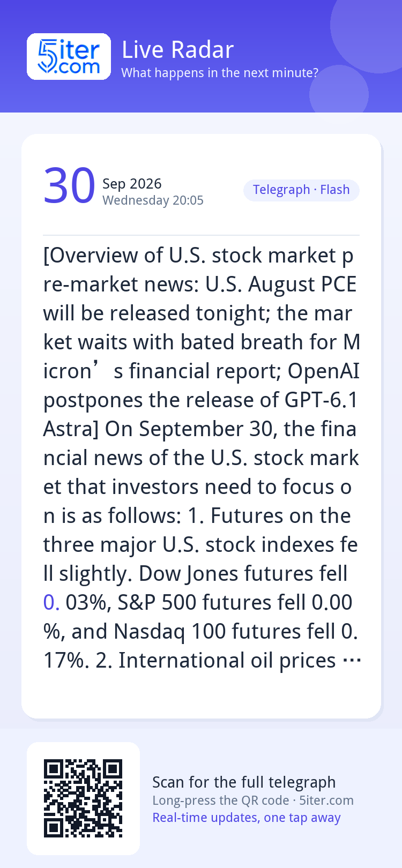Open the Sep 2026 date label
Image resolution: width=402 pixels, height=868 pixels.
132,184
